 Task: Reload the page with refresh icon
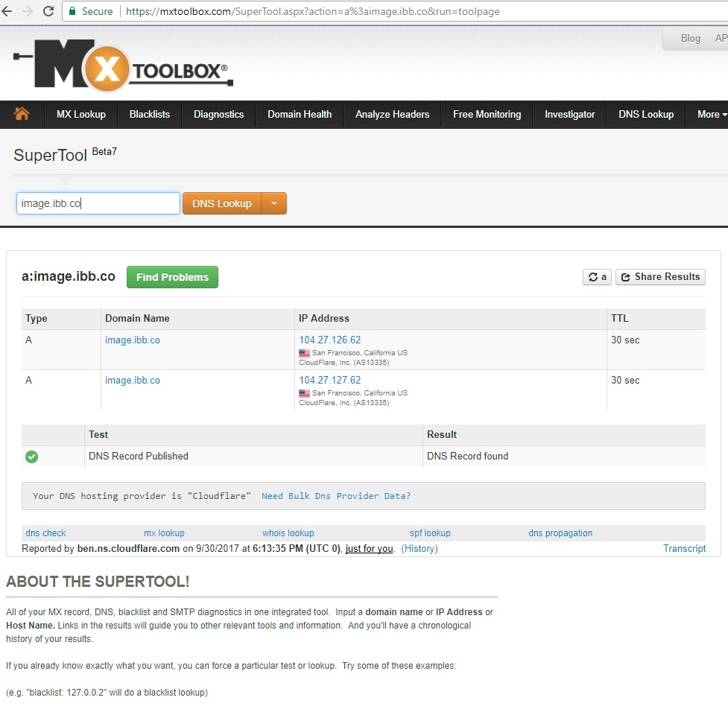tap(48, 11)
